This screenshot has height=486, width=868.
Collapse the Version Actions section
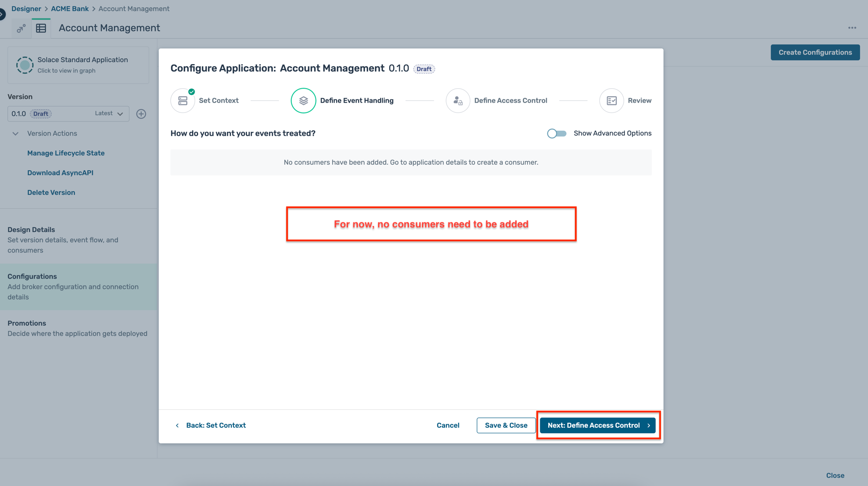[16, 133]
